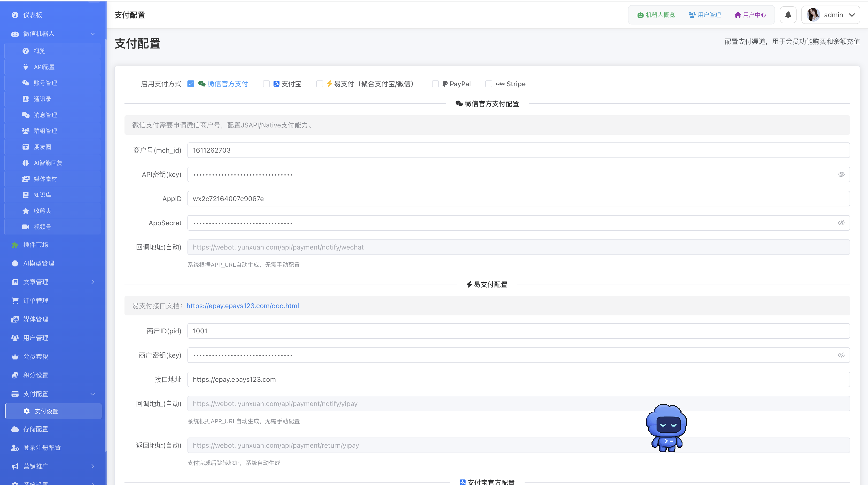Open 朋友圈 camera icon in sidebar

[26, 147]
